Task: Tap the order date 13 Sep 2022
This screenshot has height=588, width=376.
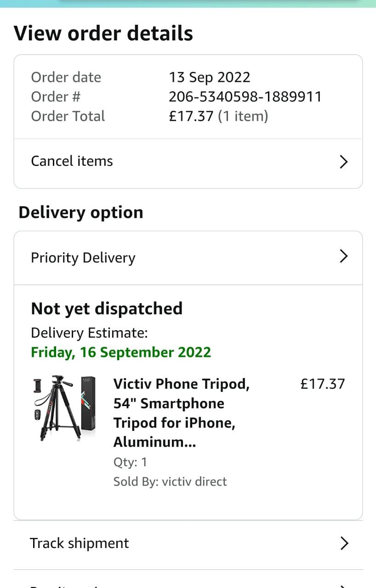Action: [x=209, y=77]
